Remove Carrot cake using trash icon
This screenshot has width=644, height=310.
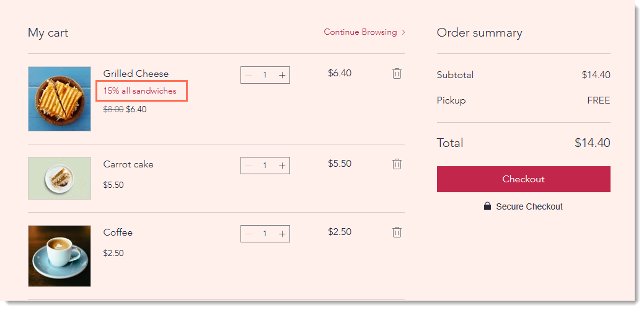[397, 164]
